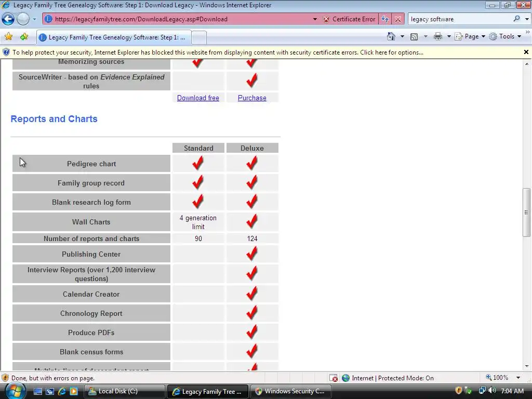Image resolution: width=532 pixels, height=399 pixels.
Task: Click the Print icon
Action: (437, 36)
